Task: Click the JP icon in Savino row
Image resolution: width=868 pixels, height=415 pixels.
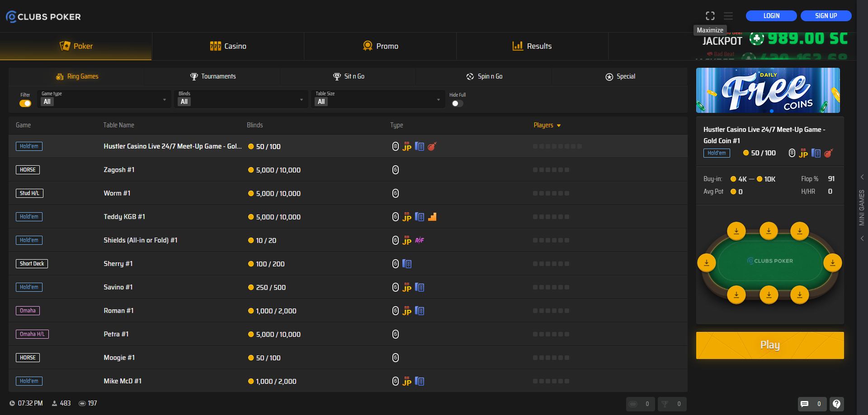Action: click(x=407, y=287)
